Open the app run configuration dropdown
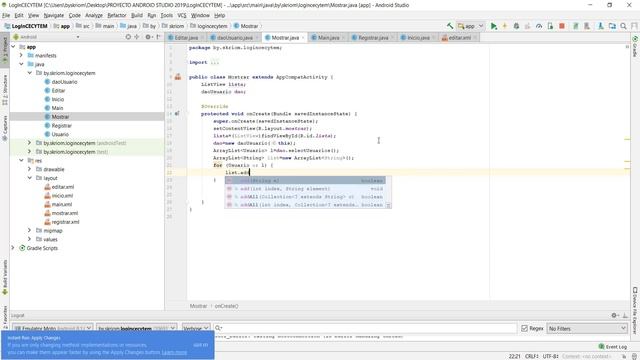 [x=470, y=26]
